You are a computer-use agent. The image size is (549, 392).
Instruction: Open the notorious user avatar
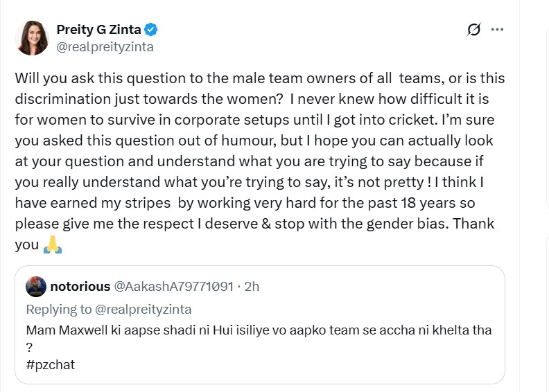(36, 287)
